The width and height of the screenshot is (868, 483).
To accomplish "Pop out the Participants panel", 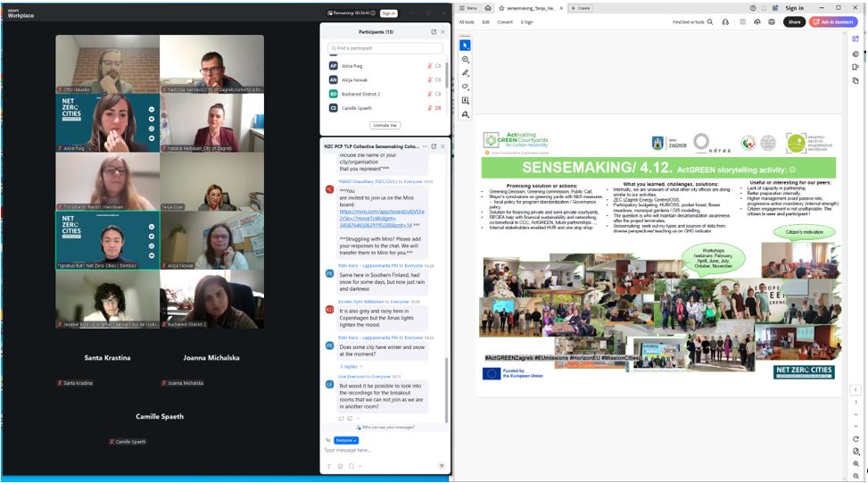I will [x=434, y=32].
